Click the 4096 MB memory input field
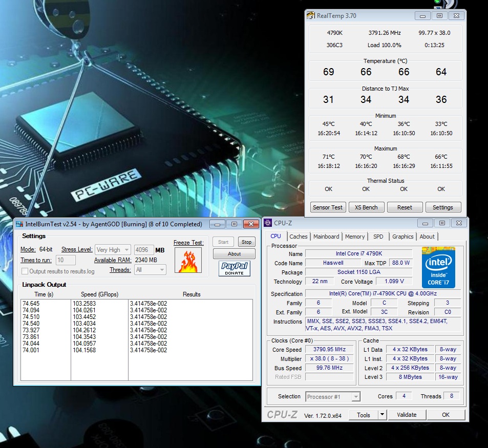The image size is (488, 448). click(144, 250)
